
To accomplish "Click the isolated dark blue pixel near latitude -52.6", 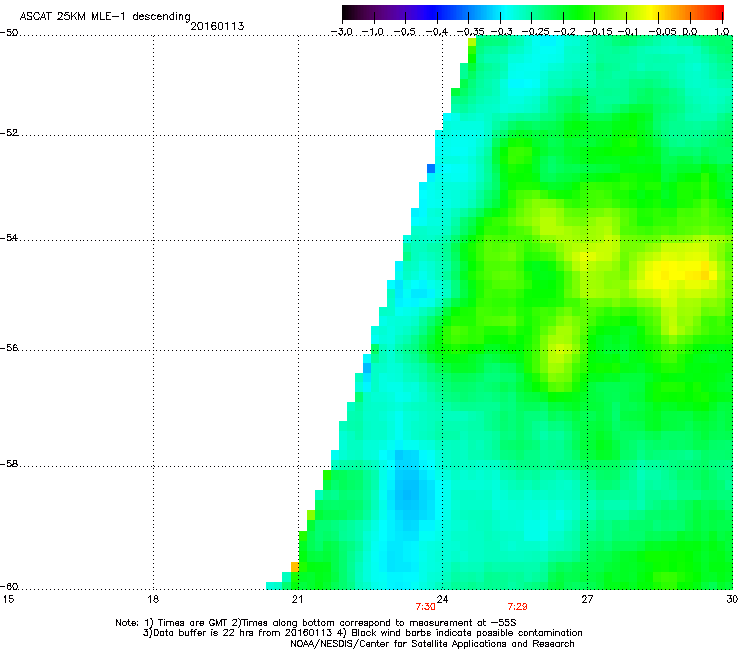I will (x=431, y=169).
